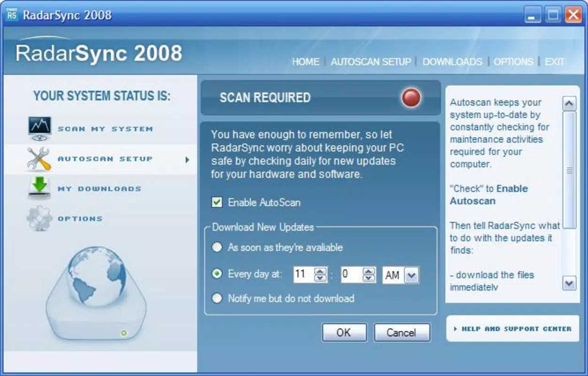Go to DOWNLOADS in top navigation
Viewport: 588px width, 376px height.
452,62
